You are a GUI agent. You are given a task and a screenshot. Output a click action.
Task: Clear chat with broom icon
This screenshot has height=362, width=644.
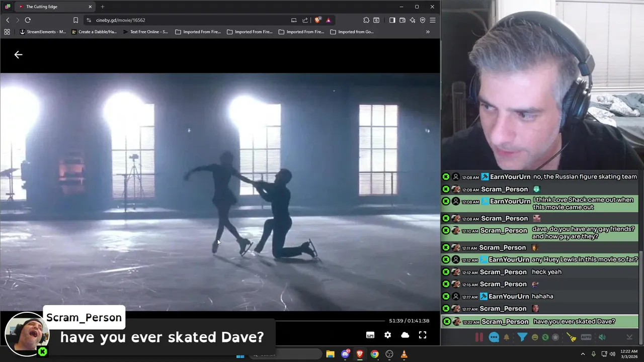[x=571, y=337]
